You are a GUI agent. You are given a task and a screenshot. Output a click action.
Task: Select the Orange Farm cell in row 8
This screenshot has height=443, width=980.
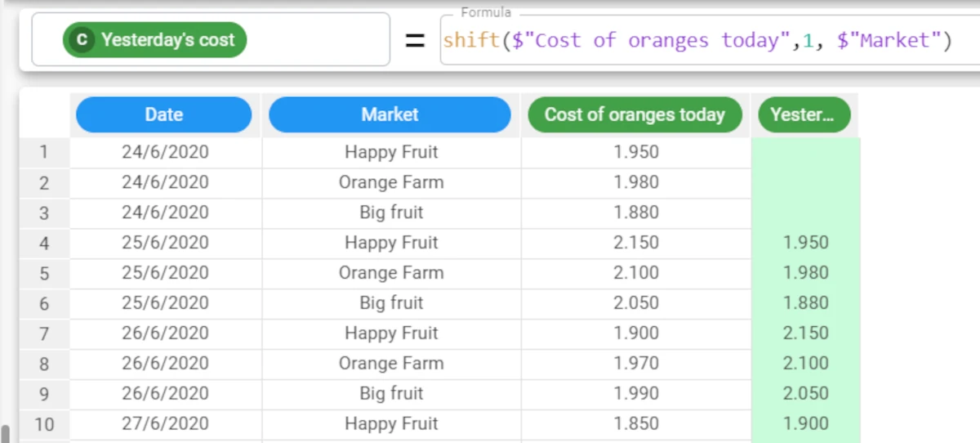(391, 364)
